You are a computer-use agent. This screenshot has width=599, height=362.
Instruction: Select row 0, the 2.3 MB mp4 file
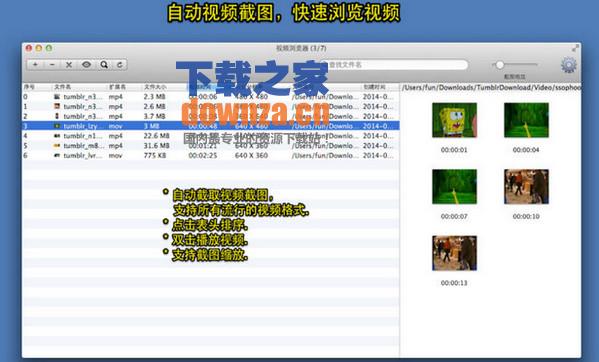point(211,97)
